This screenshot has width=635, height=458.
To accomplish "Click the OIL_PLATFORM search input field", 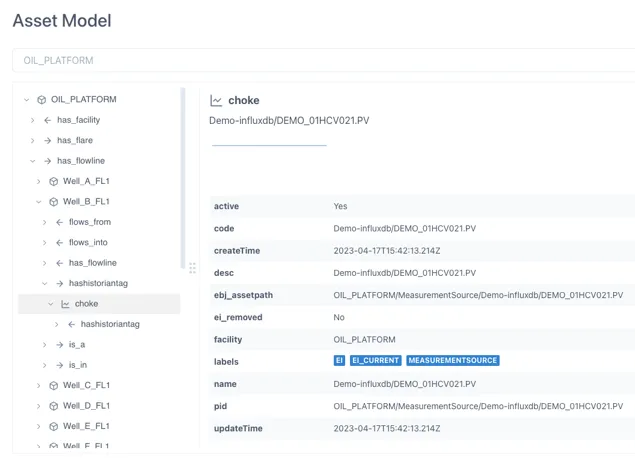I will tap(324, 60).
